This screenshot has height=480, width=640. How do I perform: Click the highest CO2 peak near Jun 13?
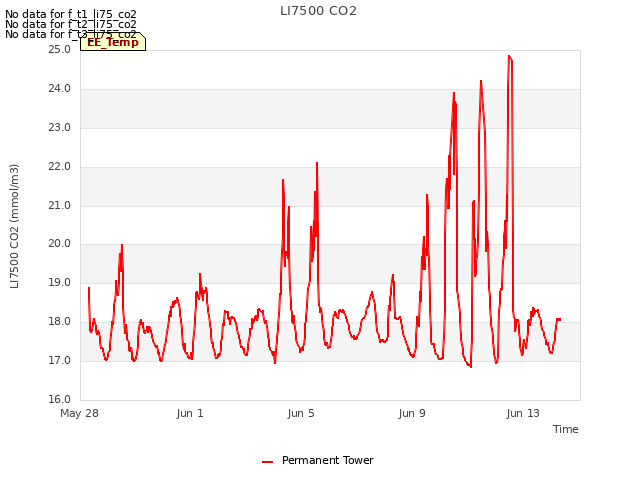tap(509, 56)
